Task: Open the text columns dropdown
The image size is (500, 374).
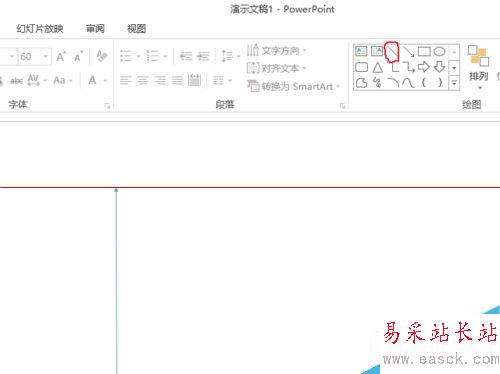Action: pyautogui.click(x=222, y=80)
